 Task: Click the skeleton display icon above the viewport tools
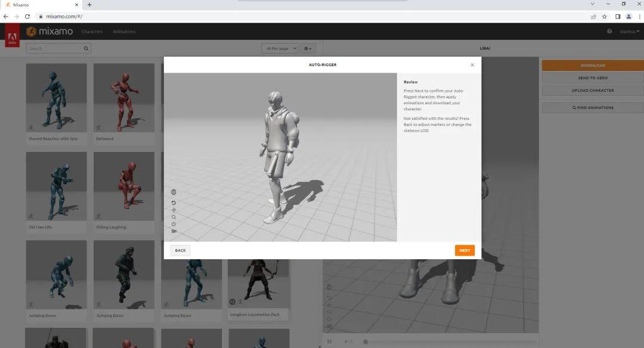(174, 192)
